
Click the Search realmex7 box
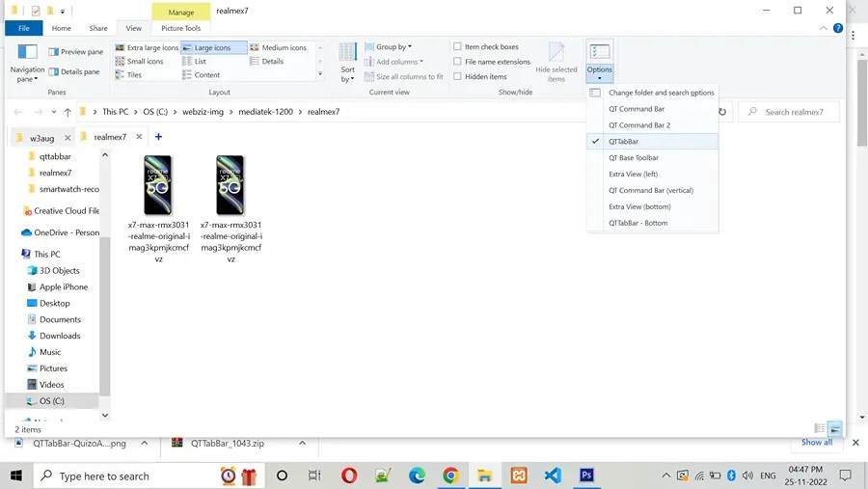pyautogui.click(x=789, y=112)
